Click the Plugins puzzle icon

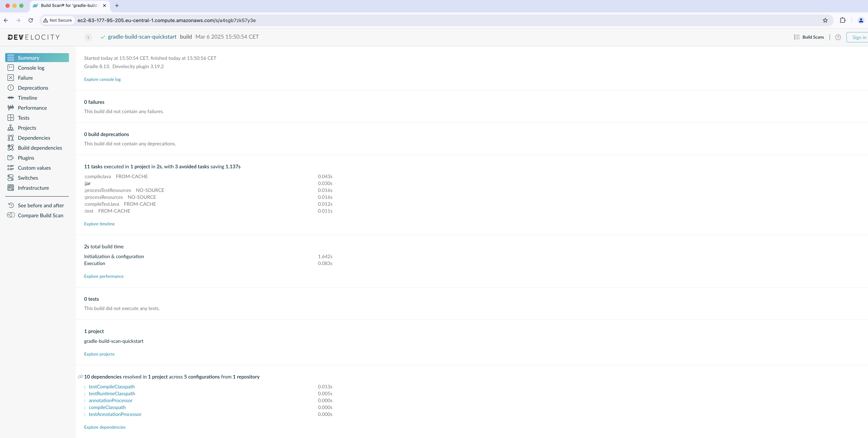(x=11, y=158)
